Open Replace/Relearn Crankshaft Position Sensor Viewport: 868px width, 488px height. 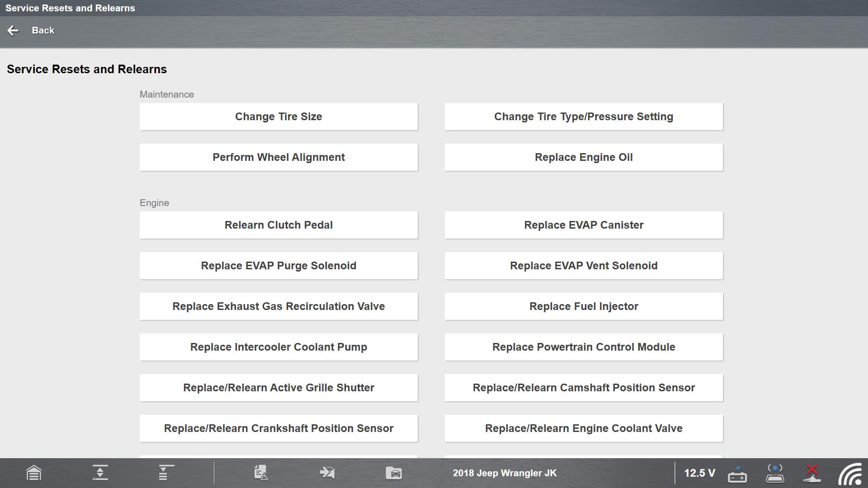pos(278,428)
